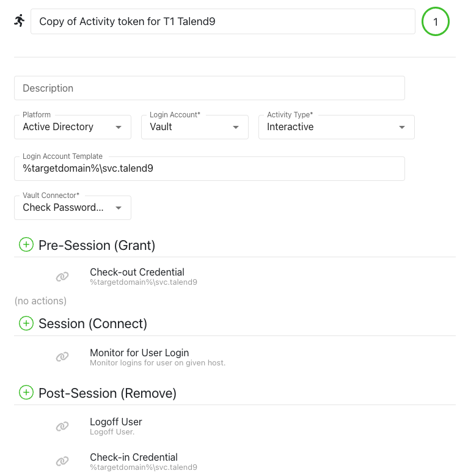Screen dimensions: 468x476
Task: Click the green circled number 1 badge
Action: point(436,22)
